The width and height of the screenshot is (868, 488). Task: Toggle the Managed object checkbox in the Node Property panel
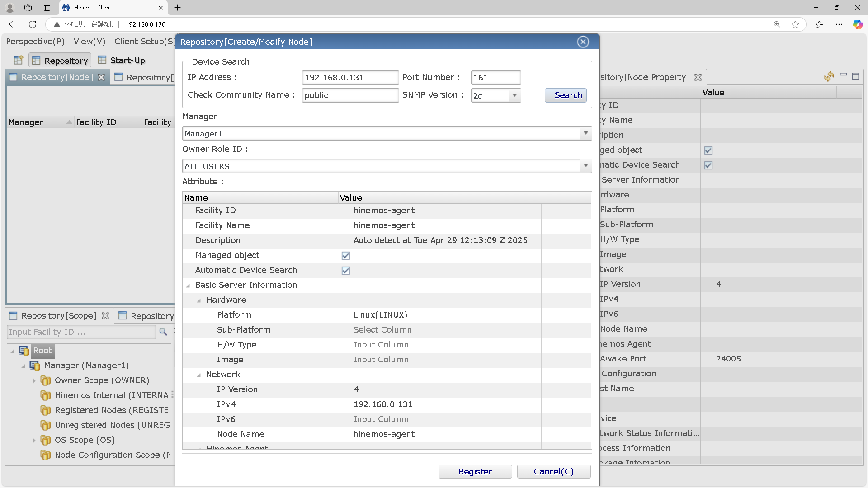708,150
